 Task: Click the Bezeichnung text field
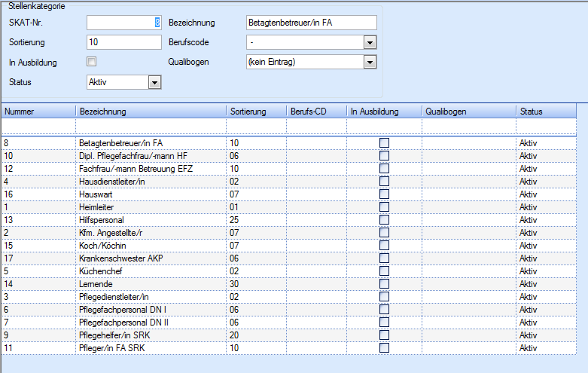tap(312, 23)
